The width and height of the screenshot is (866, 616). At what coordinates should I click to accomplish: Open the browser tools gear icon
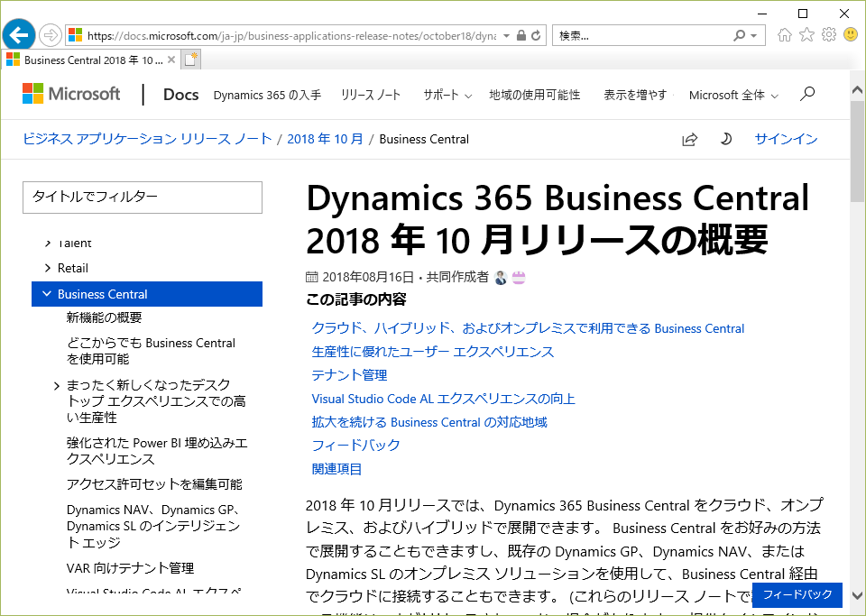829,35
